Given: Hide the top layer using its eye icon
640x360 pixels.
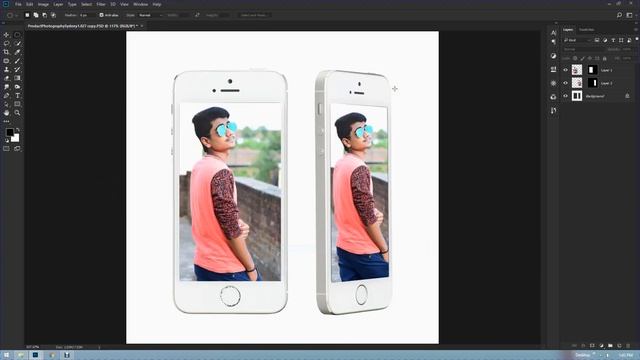Looking at the screenshot, I should pyautogui.click(x=565, y=70).
